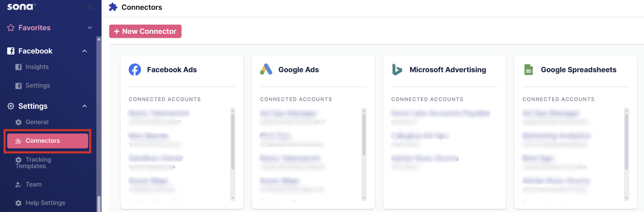
Task: Open Facebook Settings in sidebar
Action: (37, 86)
